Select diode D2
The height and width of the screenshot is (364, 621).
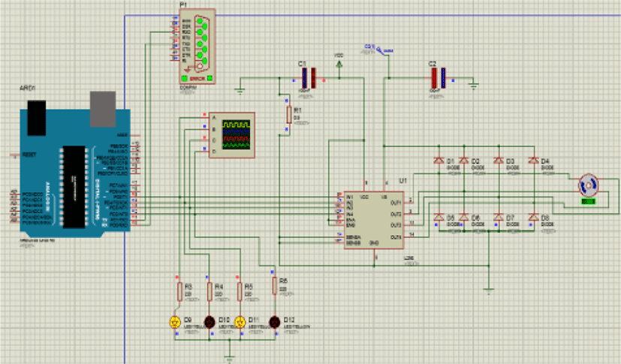tap(464, 161)
